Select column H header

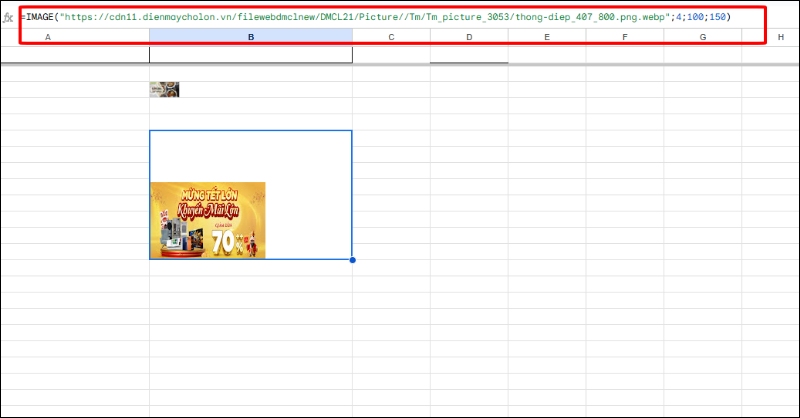(771, 37)
